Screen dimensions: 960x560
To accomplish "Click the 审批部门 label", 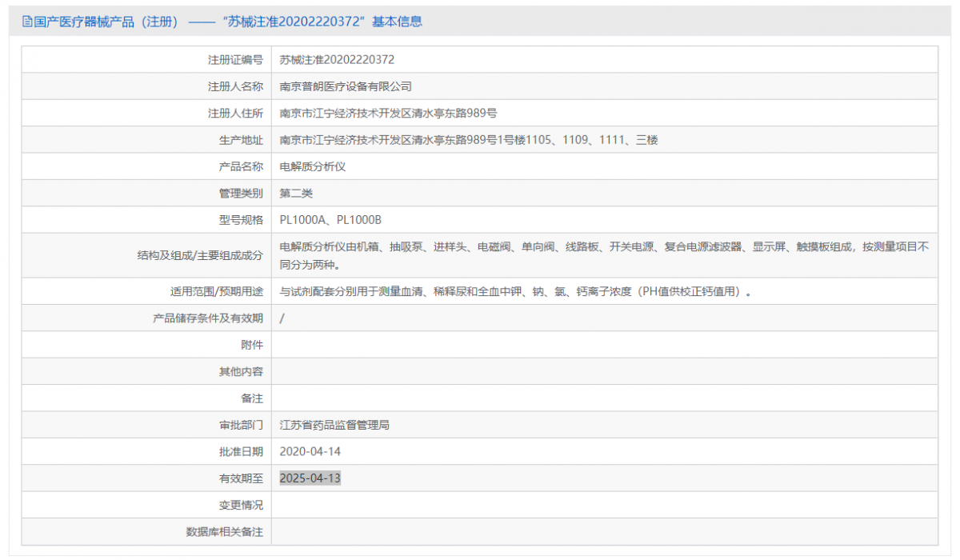I will tap(241, 426).
